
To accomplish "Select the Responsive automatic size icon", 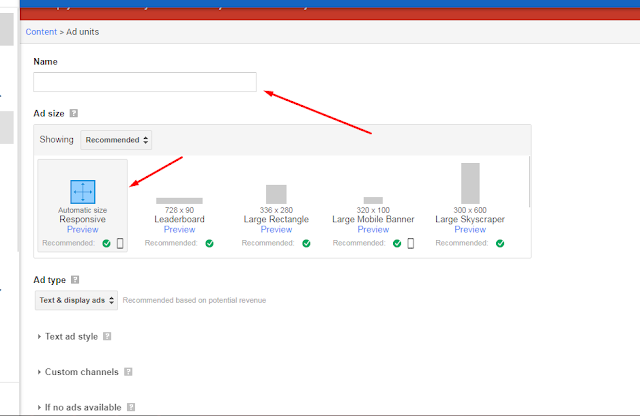I will (x=83, y=191).
